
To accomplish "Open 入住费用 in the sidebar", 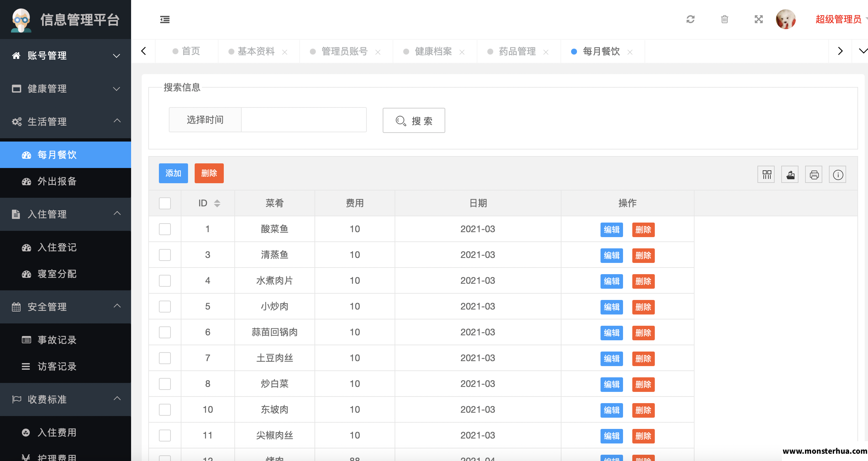I will (x=65, y=433).
